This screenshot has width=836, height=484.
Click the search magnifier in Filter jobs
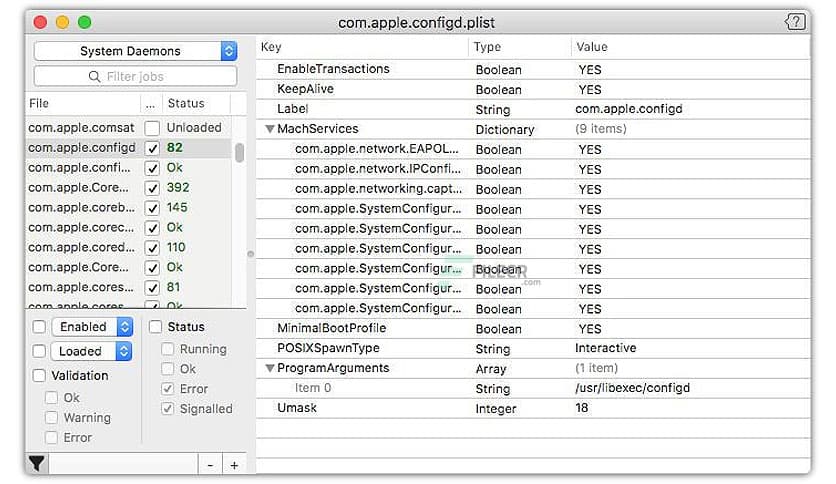pyautogui.click(x=94, y=77)
